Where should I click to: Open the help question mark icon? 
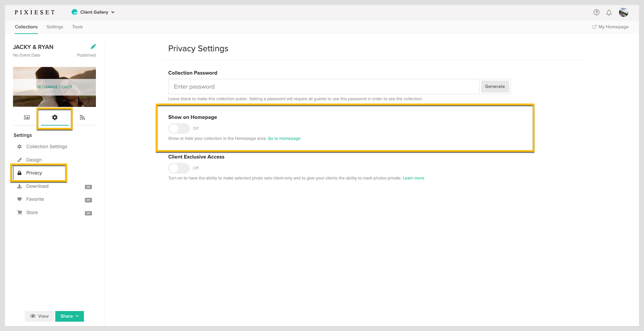click(596, 12)
